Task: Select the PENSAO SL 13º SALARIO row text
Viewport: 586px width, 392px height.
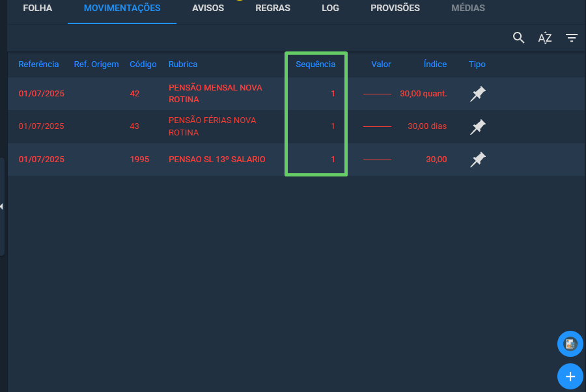Action: [x=217, y=159]
